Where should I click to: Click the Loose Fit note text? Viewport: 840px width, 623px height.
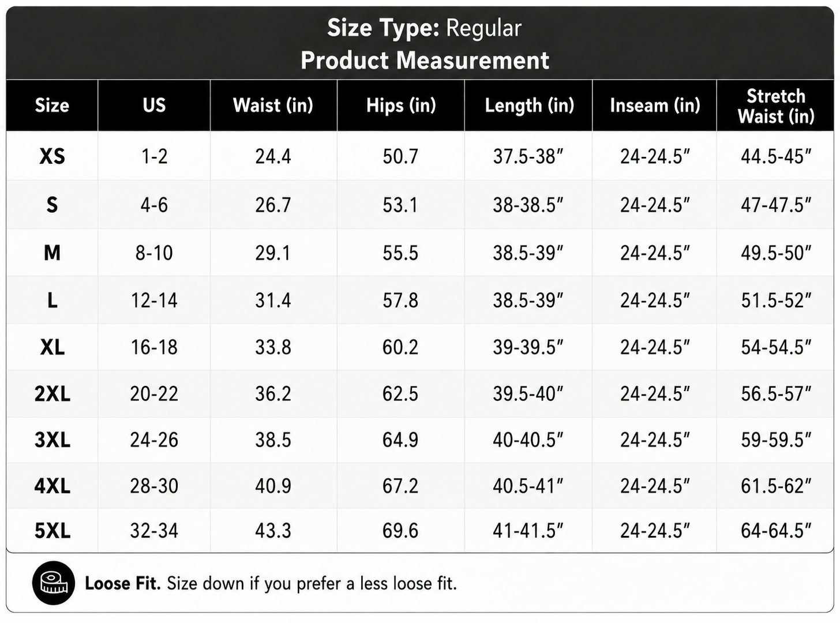click(x=271, y=583)
